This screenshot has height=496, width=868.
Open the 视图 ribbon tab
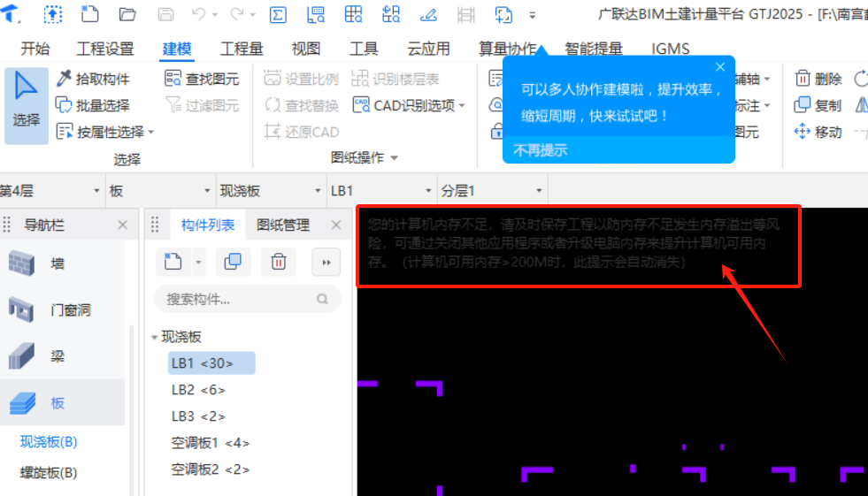coord(305,49)
